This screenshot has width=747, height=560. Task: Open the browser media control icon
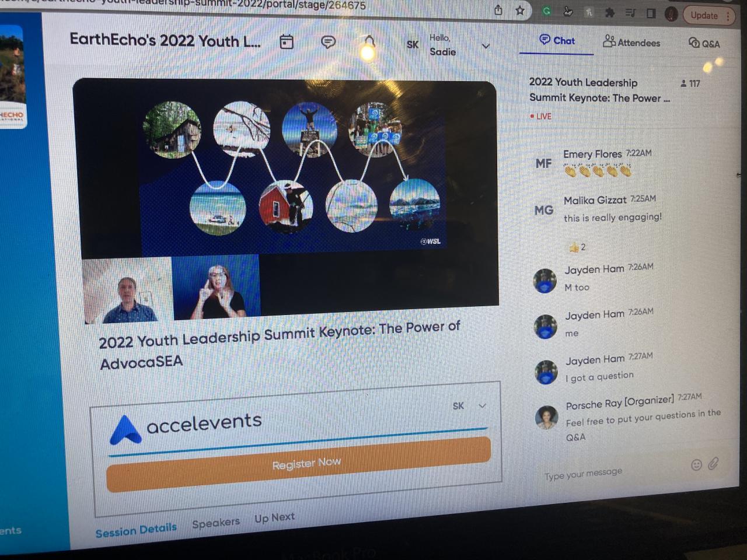click(630, 13)
